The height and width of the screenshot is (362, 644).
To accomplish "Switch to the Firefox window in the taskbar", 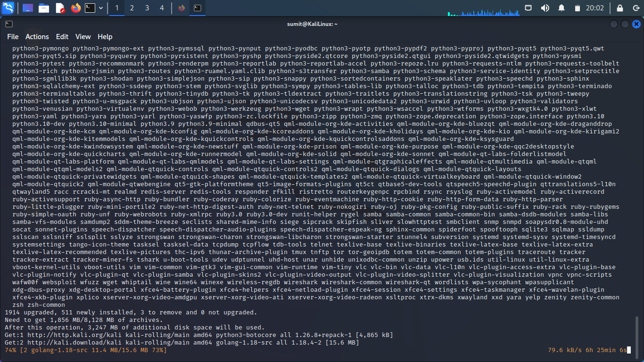I will coord(182,8).
